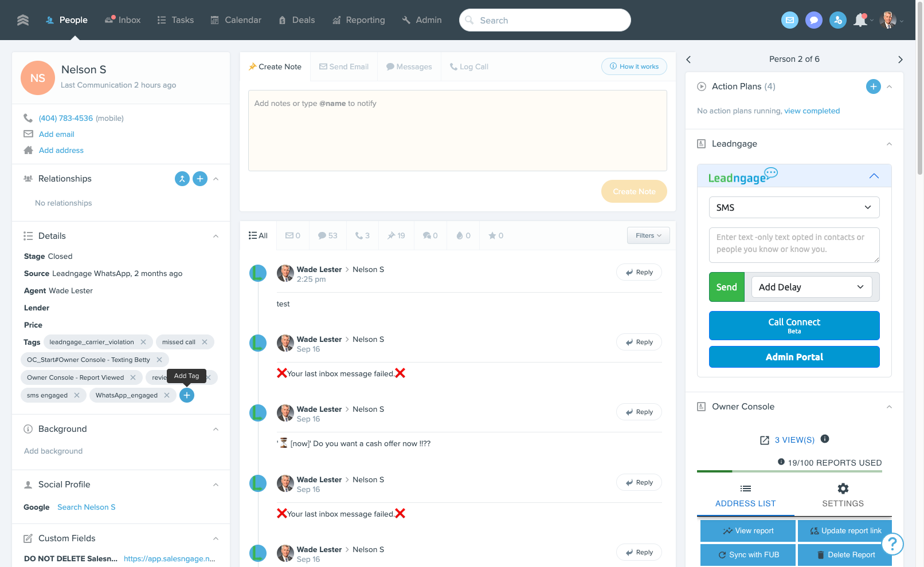Collapse the Leadngage widget chevron
924x567 pixels.
tap(874, 176)
